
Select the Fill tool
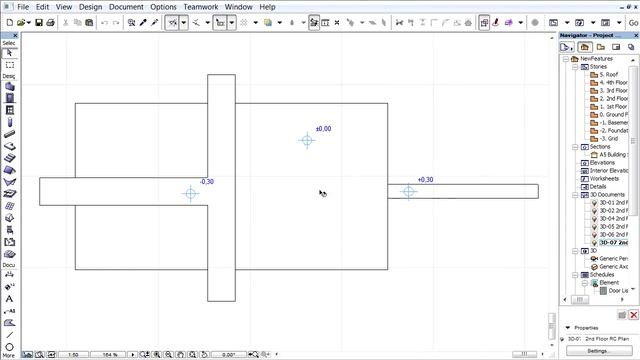9,323
